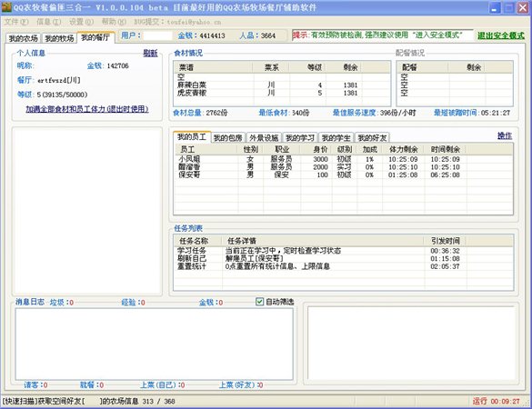
Task: Minimize the window
Action: point(496,8)
